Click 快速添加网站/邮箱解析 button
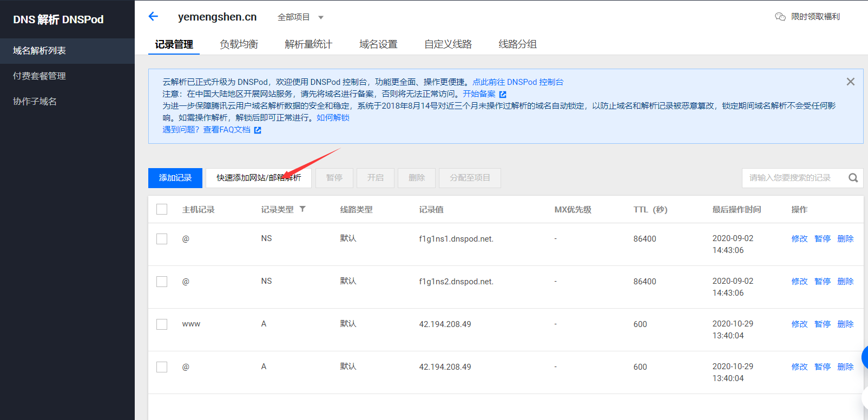Screen dimensions: 868x420 click(259, 178)
